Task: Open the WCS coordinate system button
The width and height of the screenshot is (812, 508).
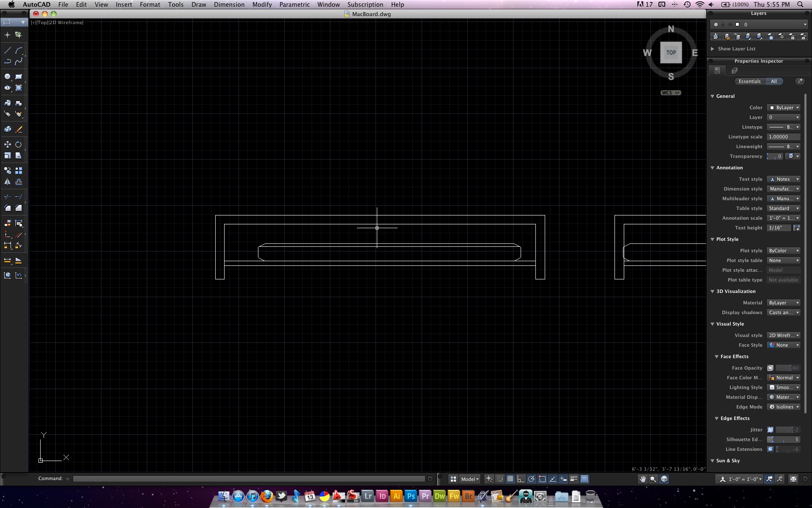Action: [671, 93]
